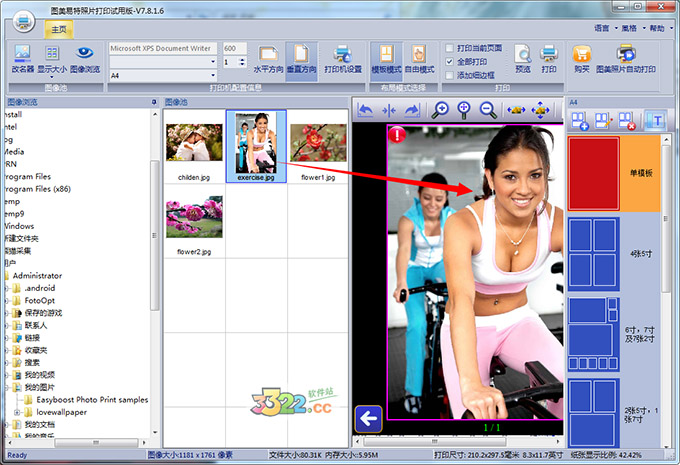
Task: Open 图像浏览 image browser eye icon
Action: [85, 57]
